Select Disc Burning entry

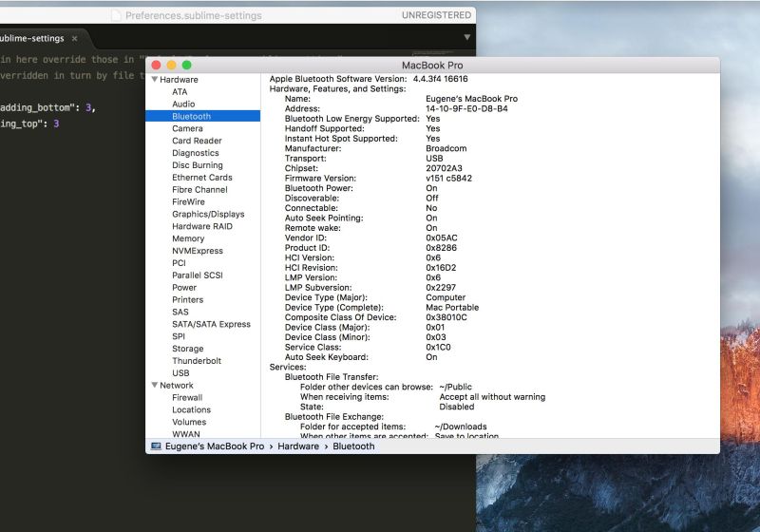point(198,165)
